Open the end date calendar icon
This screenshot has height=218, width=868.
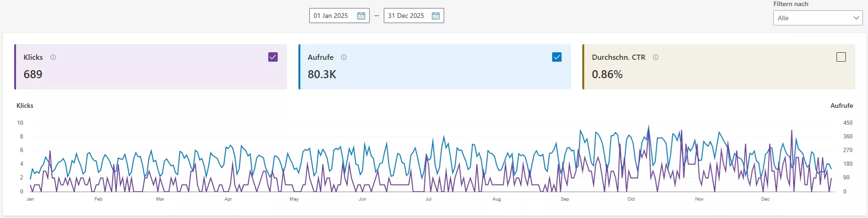tap(436, 16)
